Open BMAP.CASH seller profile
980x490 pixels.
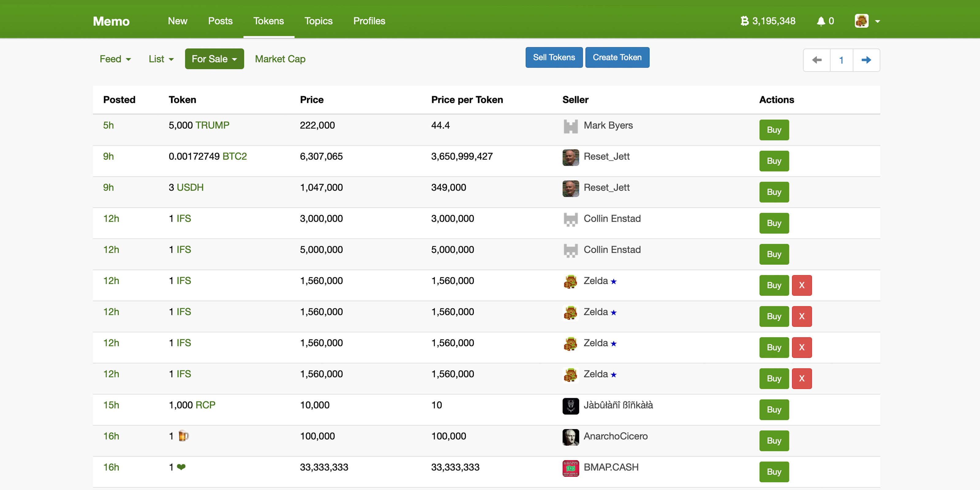coord(611,467)
